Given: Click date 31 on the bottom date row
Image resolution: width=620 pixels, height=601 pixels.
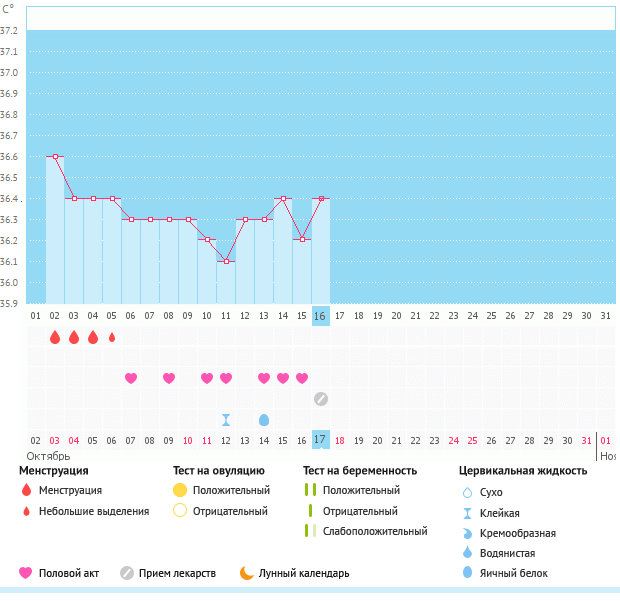Looking at the screenshot, I should coord(586,440).
